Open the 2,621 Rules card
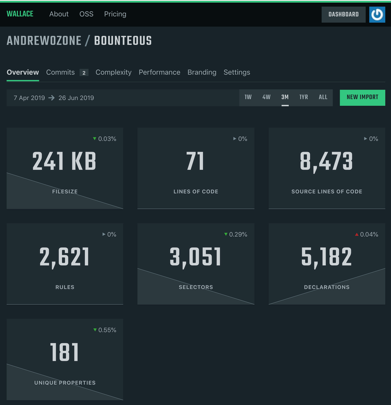 (x=65, y=264)
